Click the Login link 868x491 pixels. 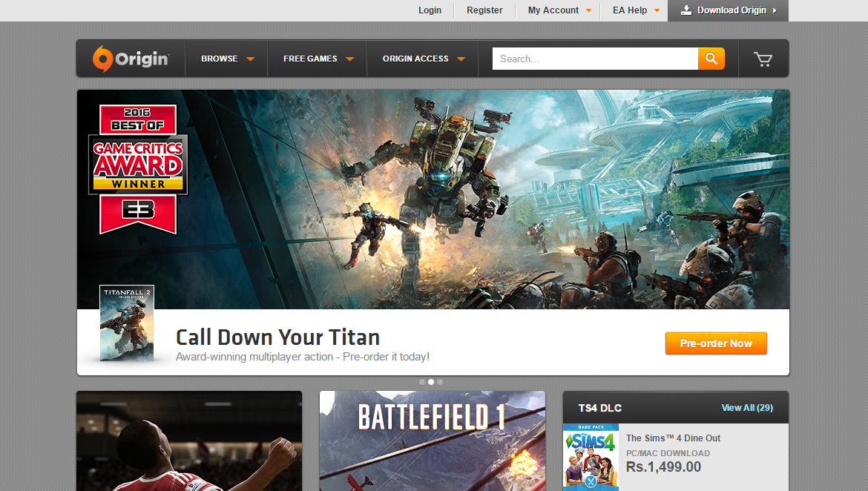[x=430, y=10]
